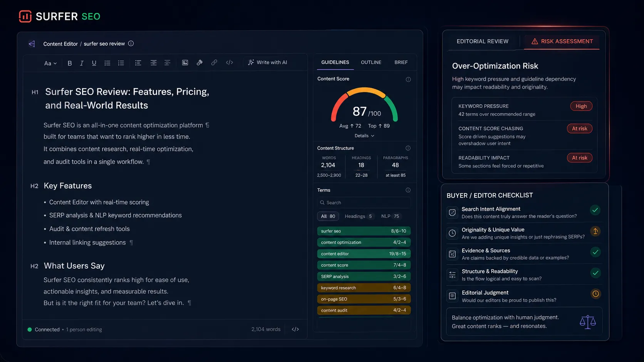Click the Write with AI button
Viewport: 644px width, 362px height.
pos(268,62)
